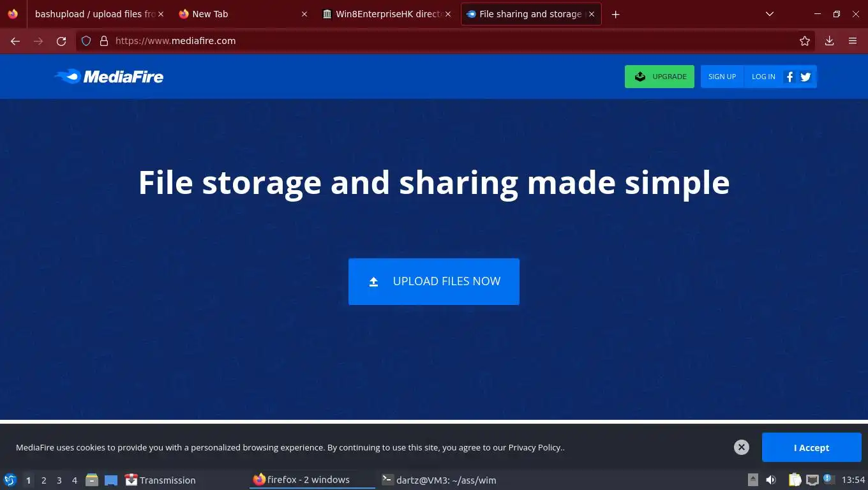The height and width of the screenshot is (490, 868).
Task: Go back to previous page
Action: pos(15,41)
